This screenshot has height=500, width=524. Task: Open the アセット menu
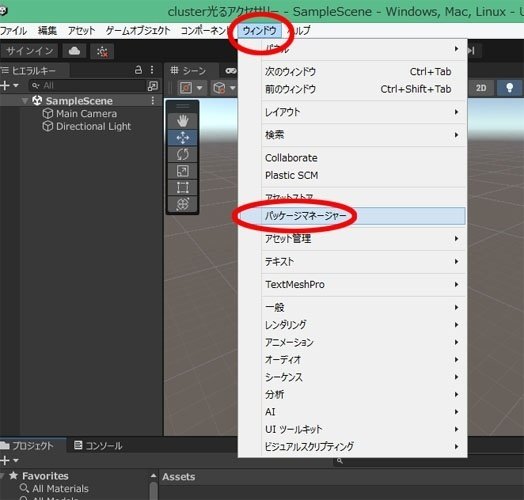tap(82, 31)
